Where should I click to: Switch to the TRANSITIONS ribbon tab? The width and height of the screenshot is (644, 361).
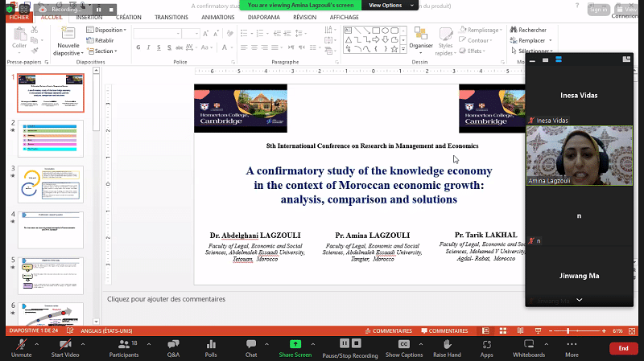point(171,16)
